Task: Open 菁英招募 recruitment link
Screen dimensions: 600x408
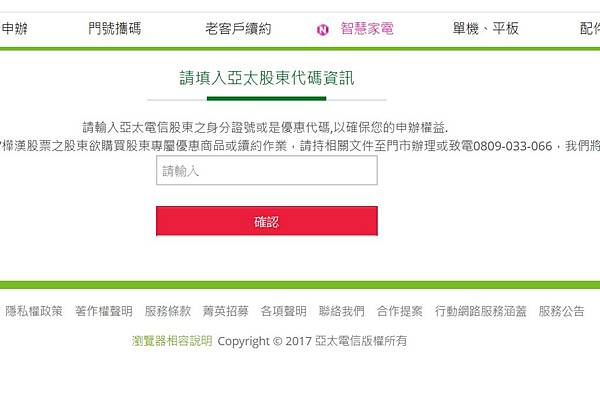Action: pyautogui.click(x=226, y=311)
